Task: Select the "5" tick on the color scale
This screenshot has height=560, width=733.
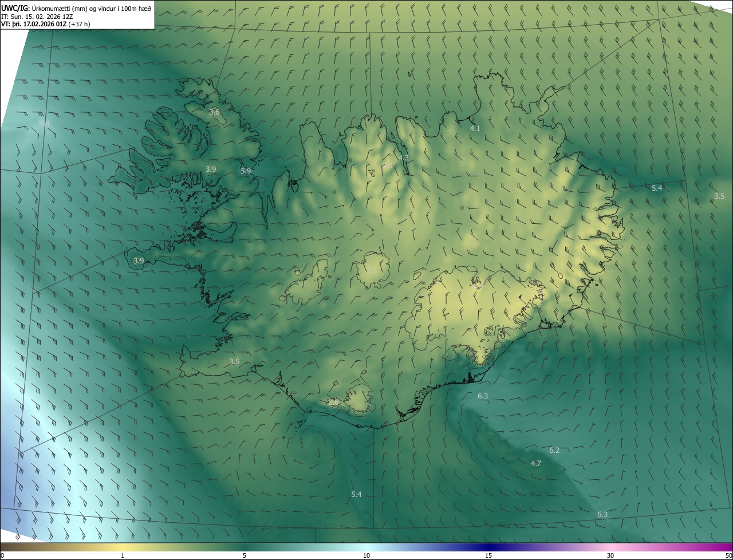Action: pyautogui.click(x=245, y=555)
